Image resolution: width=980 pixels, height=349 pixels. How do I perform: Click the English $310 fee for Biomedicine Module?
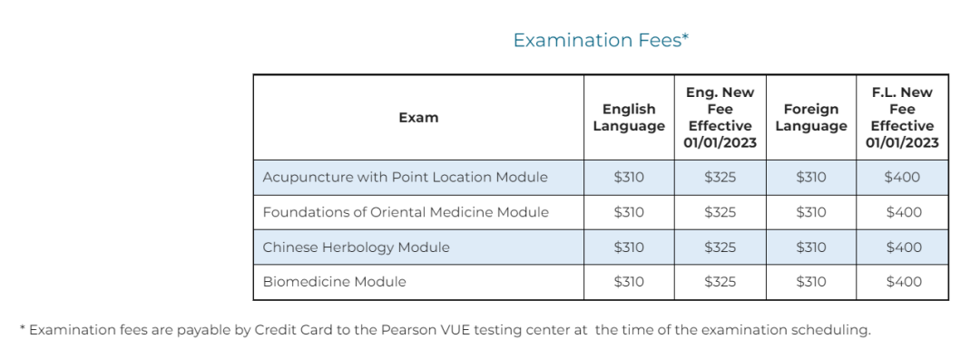(x=629, y=282)
